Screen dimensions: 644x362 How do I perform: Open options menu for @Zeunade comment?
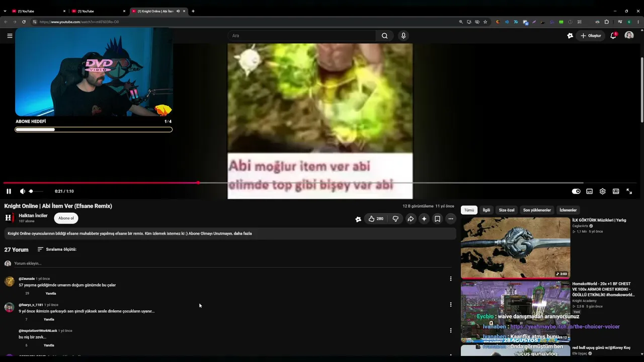[x=451, y=279]
